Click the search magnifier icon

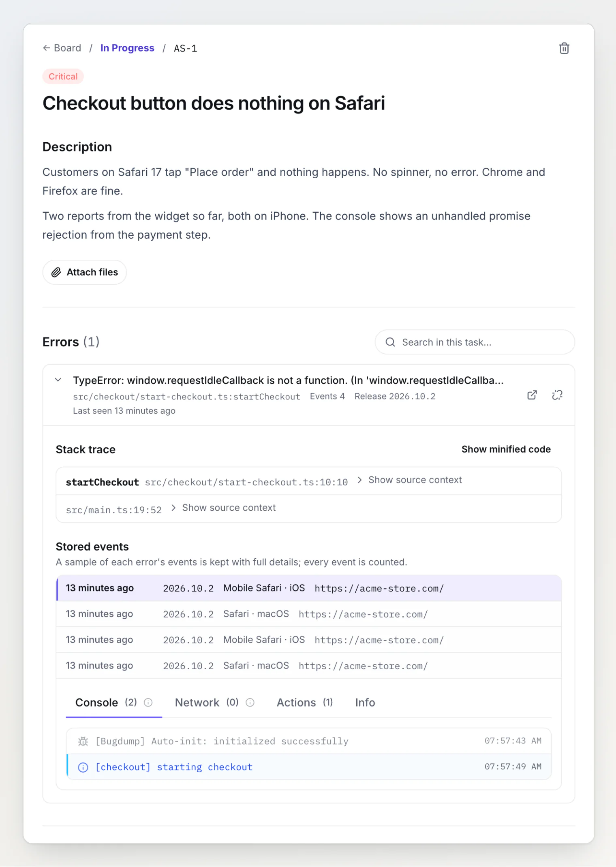(390, 342)
